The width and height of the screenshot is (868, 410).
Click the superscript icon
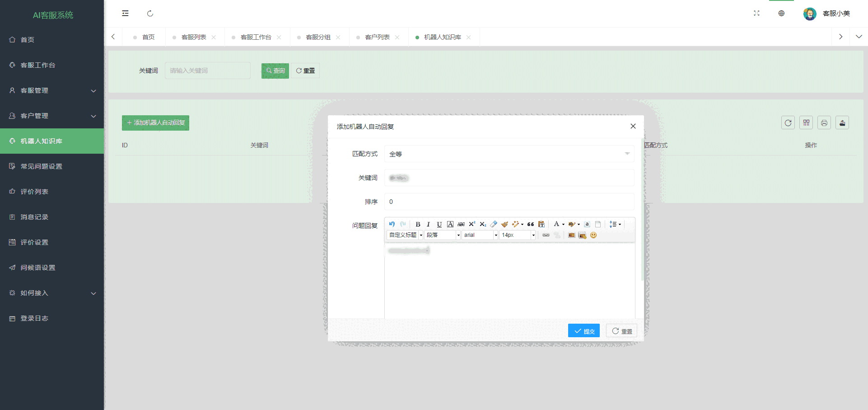[472, 224]
